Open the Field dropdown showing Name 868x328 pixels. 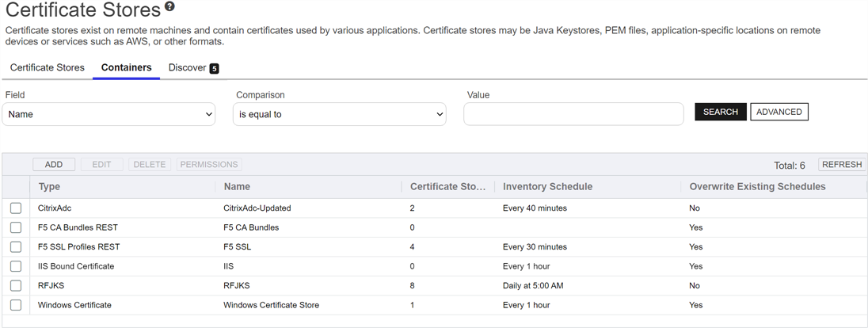[109, 114]
